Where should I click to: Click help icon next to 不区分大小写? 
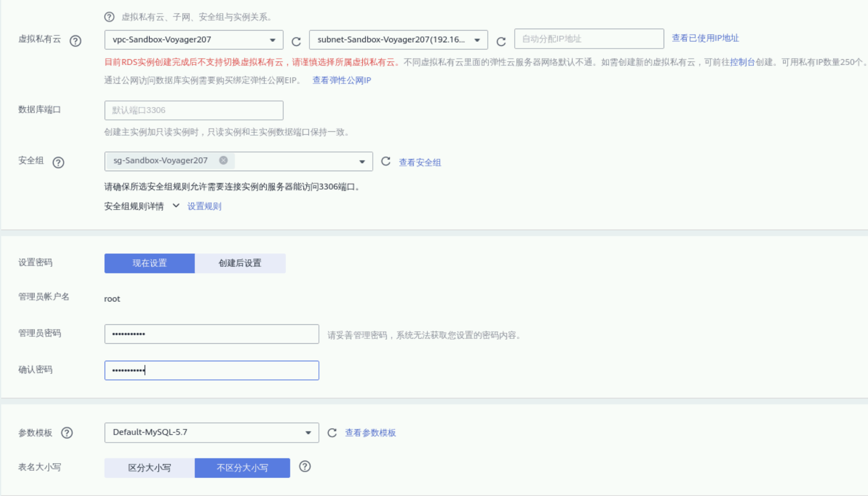(305, 466)
